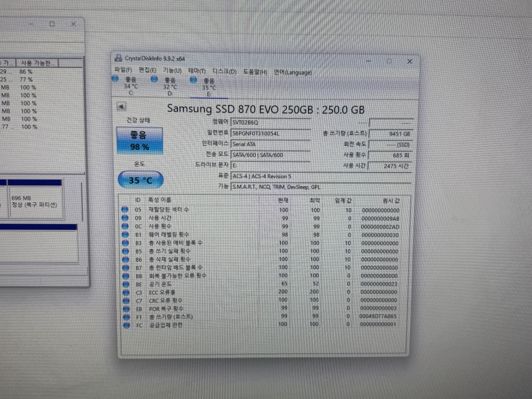Click the 특성 이름 column header

tap(160, 200)
